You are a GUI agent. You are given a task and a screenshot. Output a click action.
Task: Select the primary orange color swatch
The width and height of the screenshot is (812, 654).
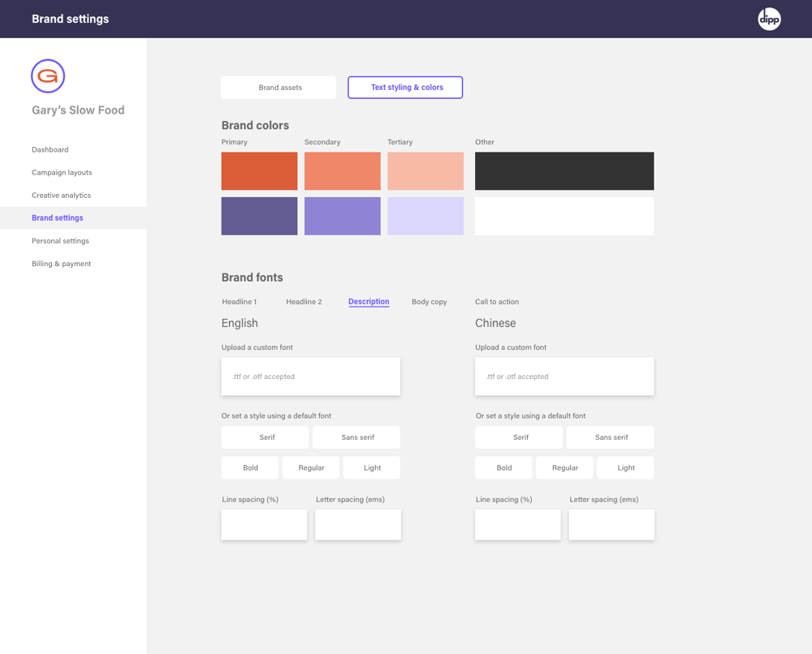pos(259,170)
